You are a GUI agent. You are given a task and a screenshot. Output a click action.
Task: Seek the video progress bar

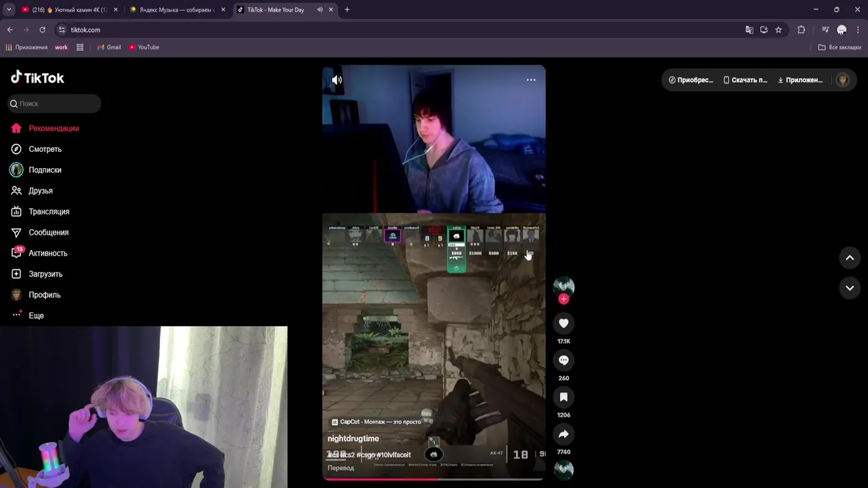tap(433, 479)
